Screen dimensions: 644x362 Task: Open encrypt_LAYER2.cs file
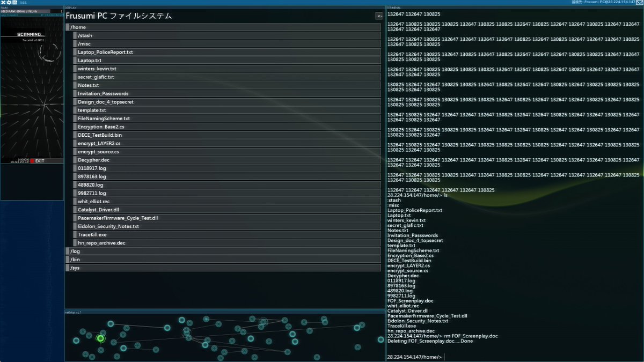click(227, 143)
